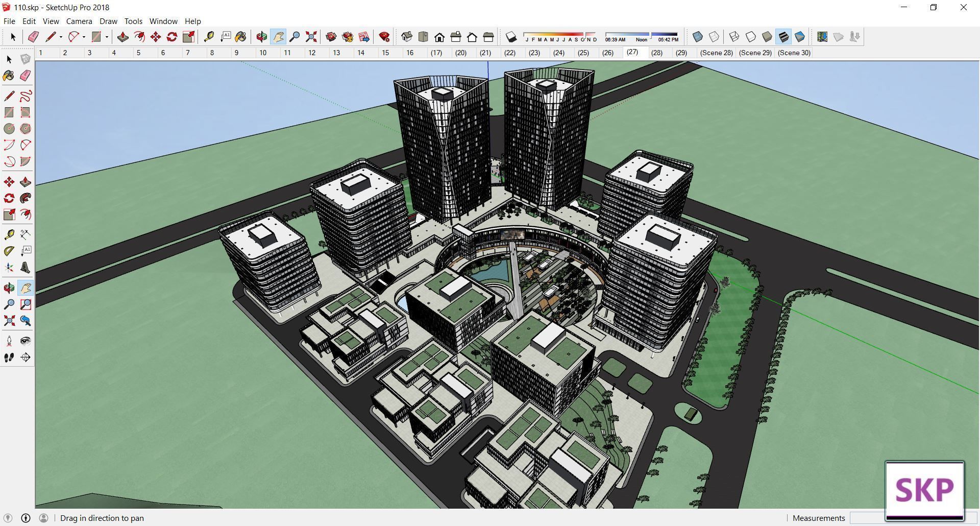The width and height of the screenshot is (980, 526).
Task: Enable Shaded face style
Action: click(x=767, y=37)
